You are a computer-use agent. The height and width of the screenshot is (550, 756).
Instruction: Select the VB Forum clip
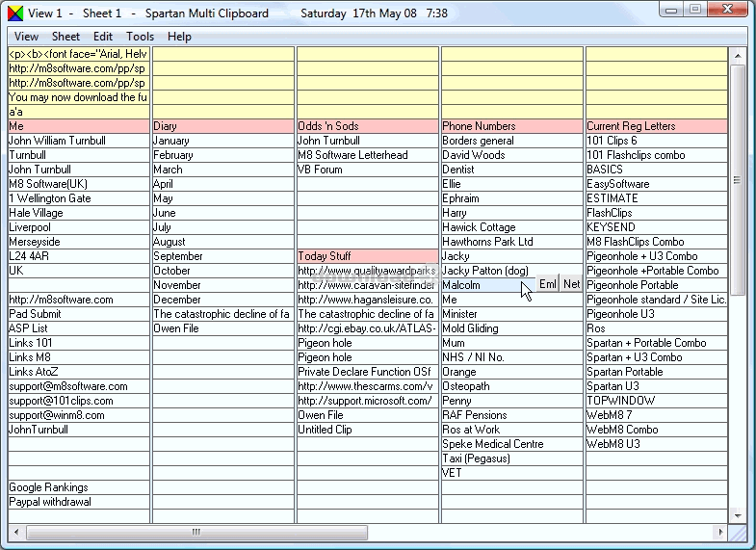click(x=367, y=170)
